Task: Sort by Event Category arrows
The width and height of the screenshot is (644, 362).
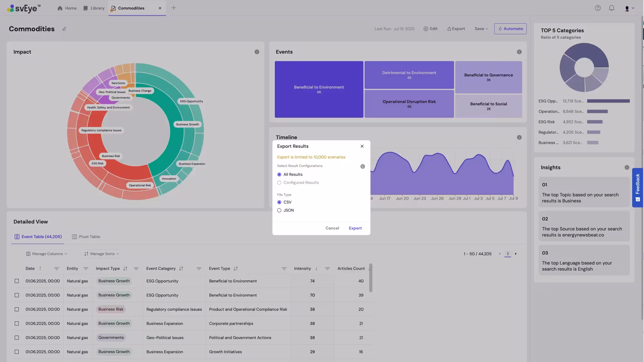Action: click(181, 269)
